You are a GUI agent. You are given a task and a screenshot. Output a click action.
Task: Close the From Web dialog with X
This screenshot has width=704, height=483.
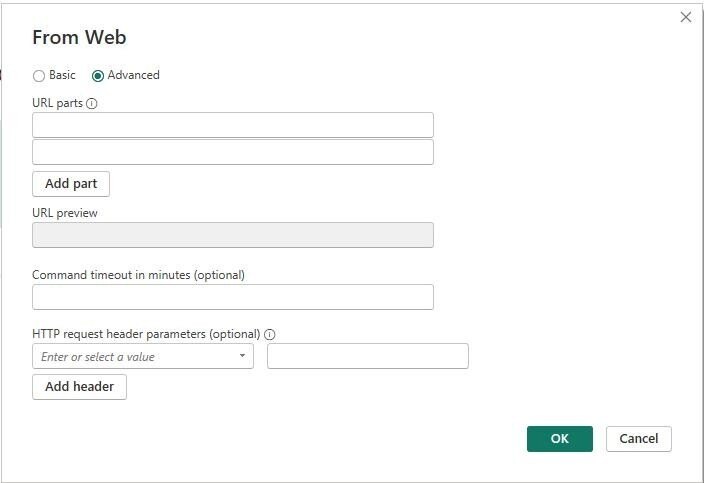coord(686,17)
